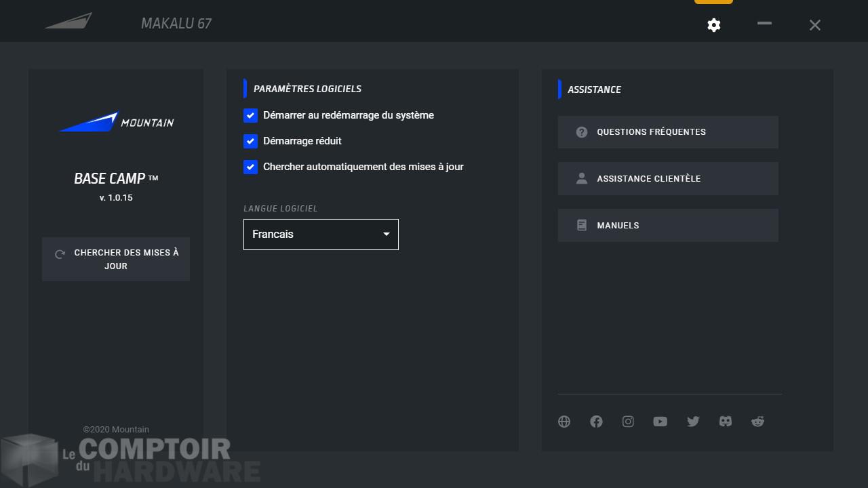Open Mountain's Facebook page icon
This screenshot has height=488, width=868.
(596, 422)
